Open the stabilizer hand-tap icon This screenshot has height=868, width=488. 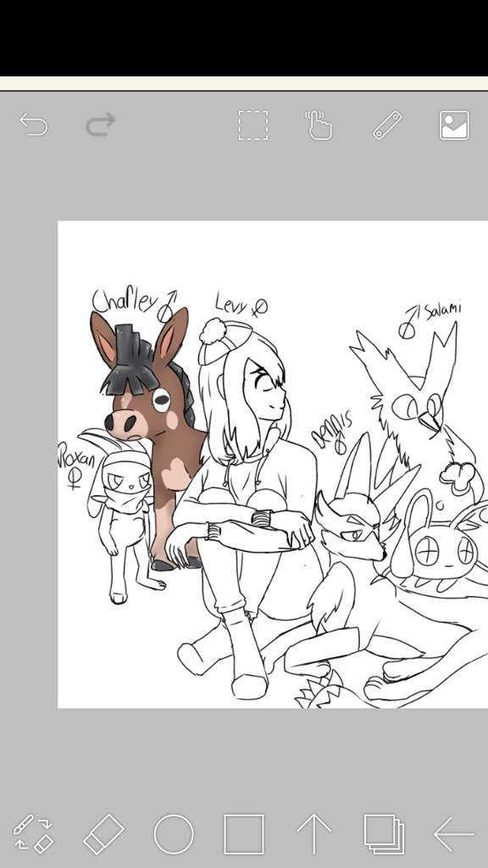(319, 125)
